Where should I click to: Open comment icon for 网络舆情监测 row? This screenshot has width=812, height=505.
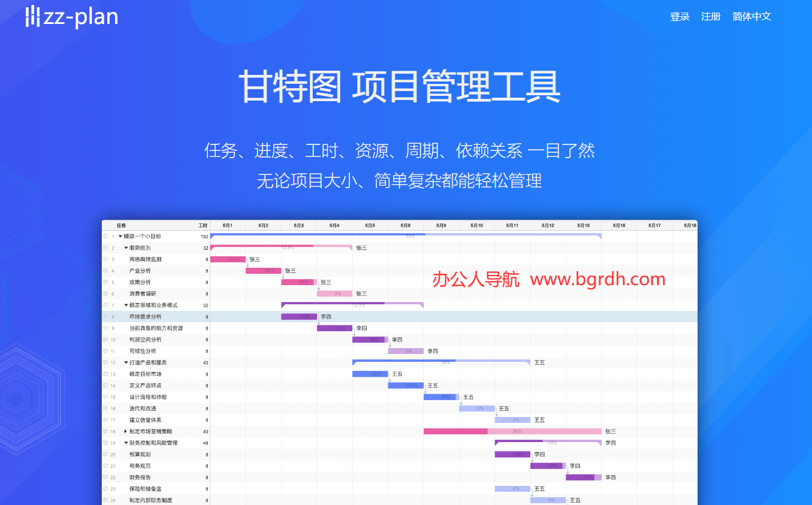click(105, 259)
